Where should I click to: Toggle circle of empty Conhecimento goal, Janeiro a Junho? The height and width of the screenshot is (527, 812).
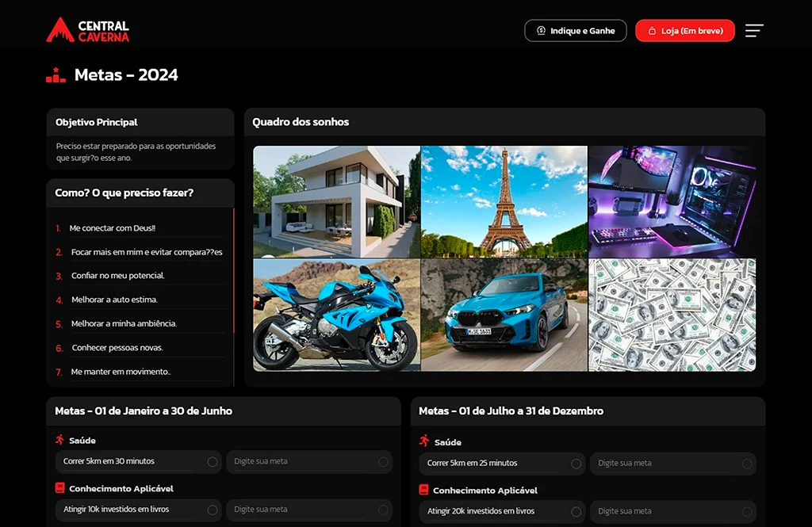[383, 510]
